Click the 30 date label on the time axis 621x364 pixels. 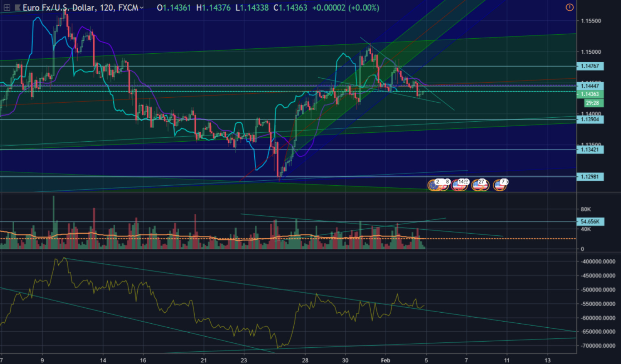[x=345, y=360]
